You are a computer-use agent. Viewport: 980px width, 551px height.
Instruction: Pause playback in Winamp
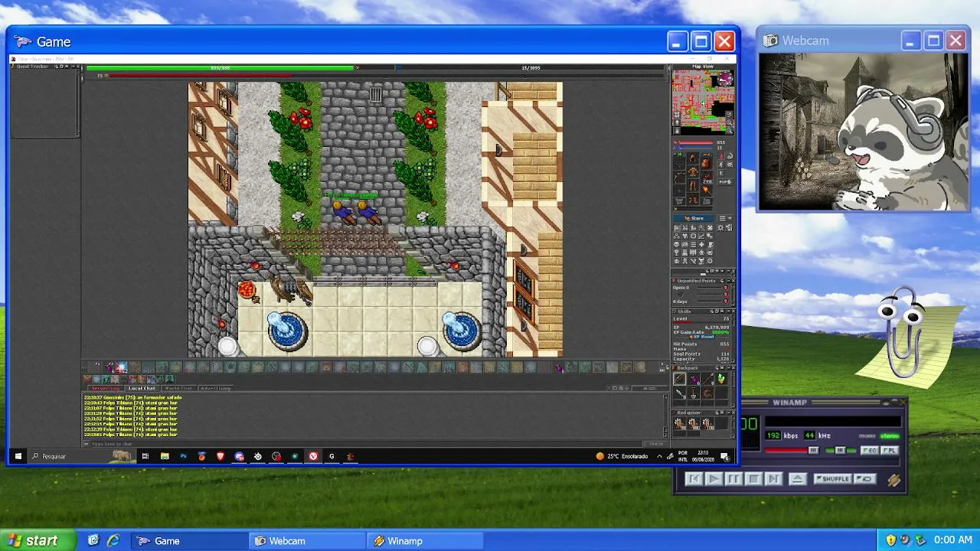point(733,479)
